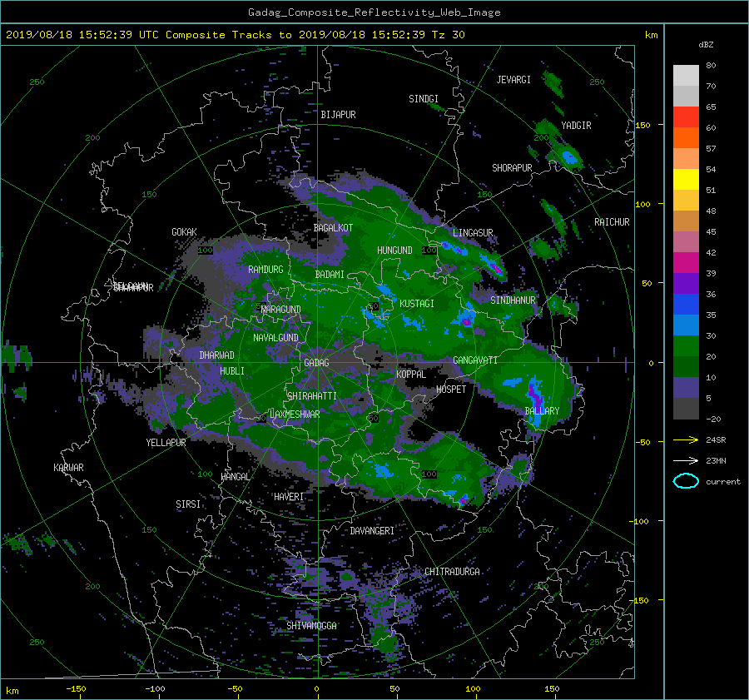Click the 150 tick on right km axis
Image resolution: width=749 pixels, height=700 pixels.
coord(643,125)
